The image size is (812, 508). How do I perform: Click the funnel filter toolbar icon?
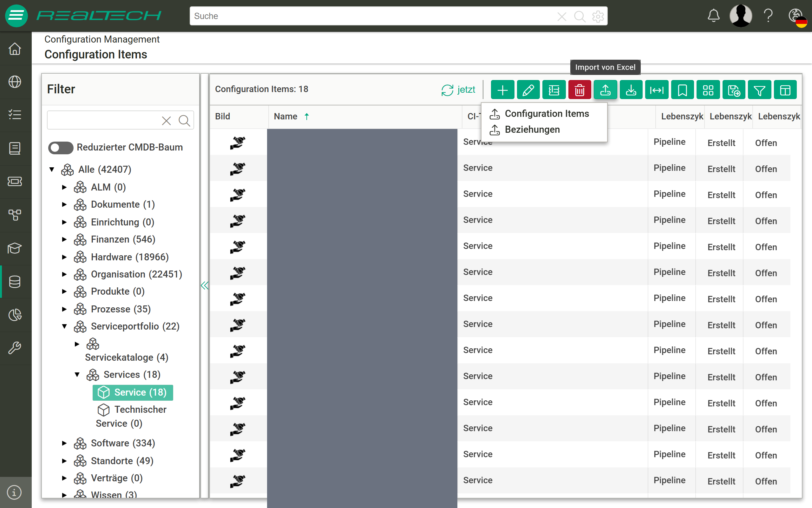(759, 90)
